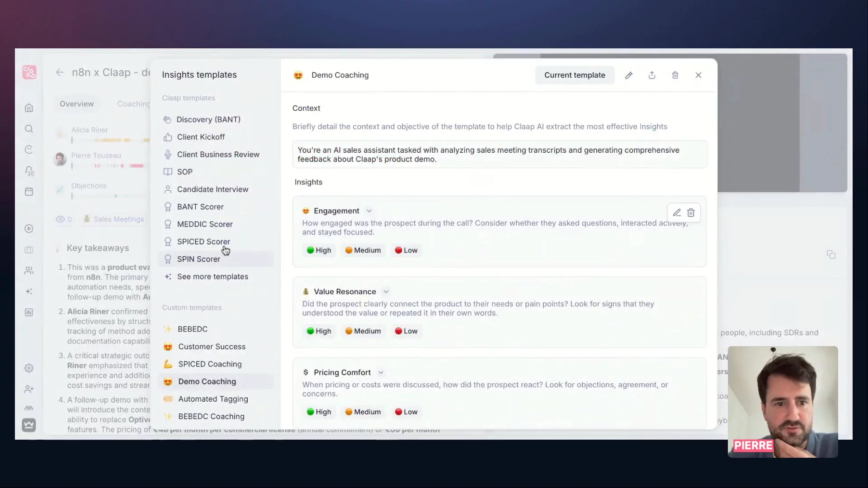Screen dimensions: 868x488
Task: Select High option under Engagement
Action: pos(319,250)
